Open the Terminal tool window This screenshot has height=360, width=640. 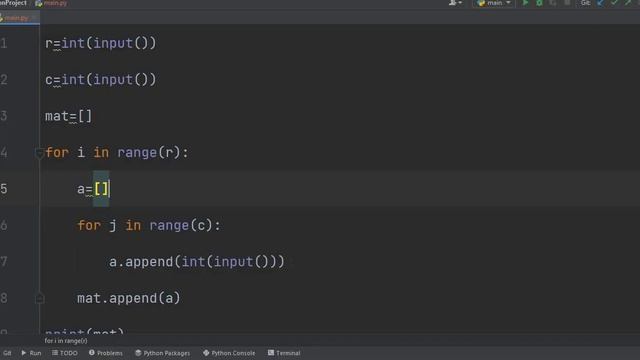[x=284, y=353]
